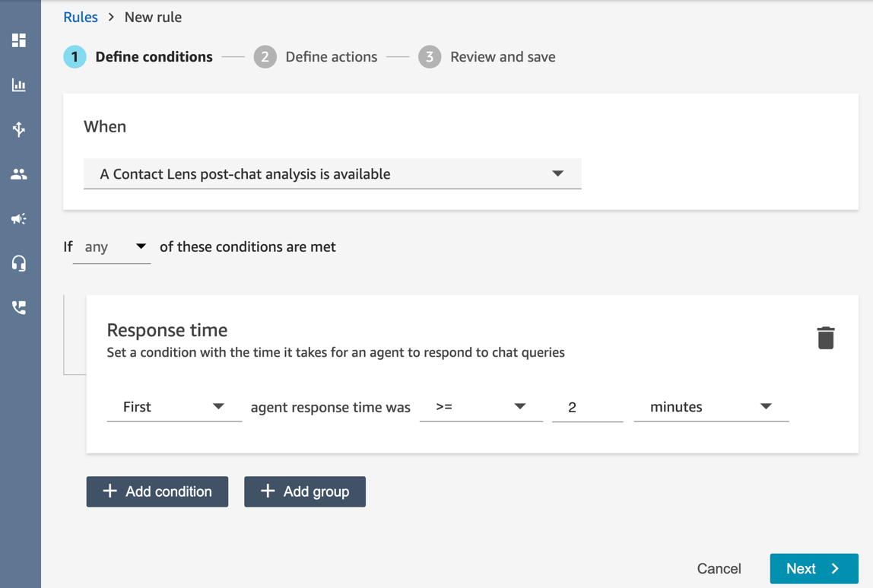Open the routing flows sidebar icon
This screenshot has height=588, width=873.
[x=19, y=129]
